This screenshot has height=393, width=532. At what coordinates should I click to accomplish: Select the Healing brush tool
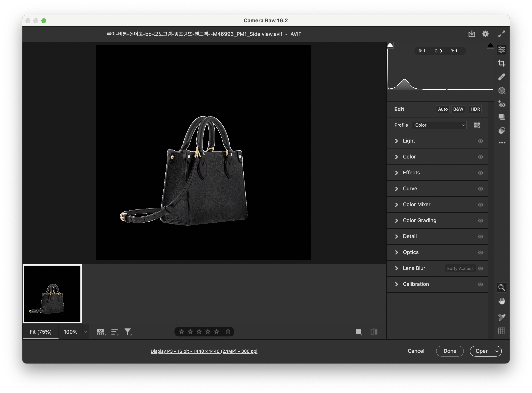tap(502, 77)
